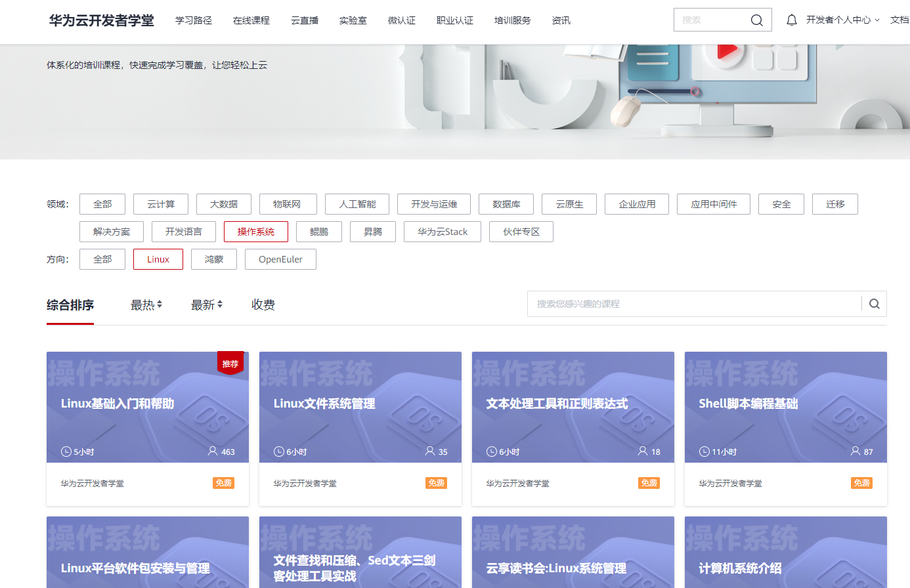
Task: Select the 操作系统 domain filter
Action: (256, 232)
